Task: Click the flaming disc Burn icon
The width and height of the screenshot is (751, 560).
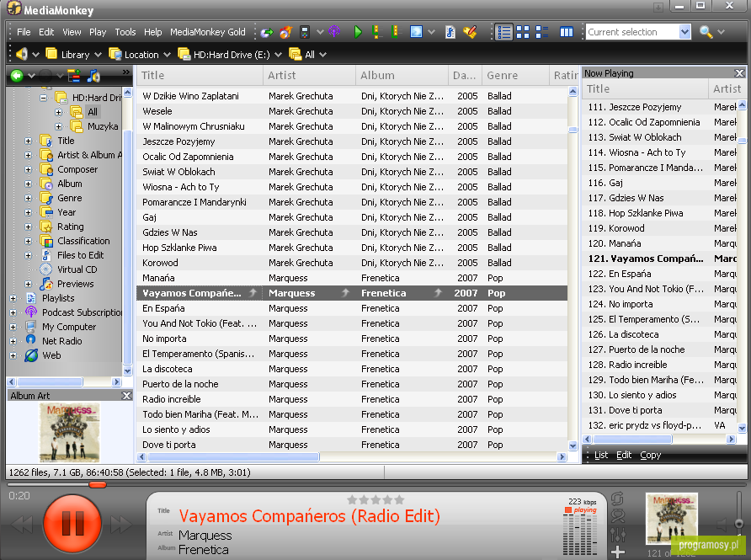Action: (286, 32)
